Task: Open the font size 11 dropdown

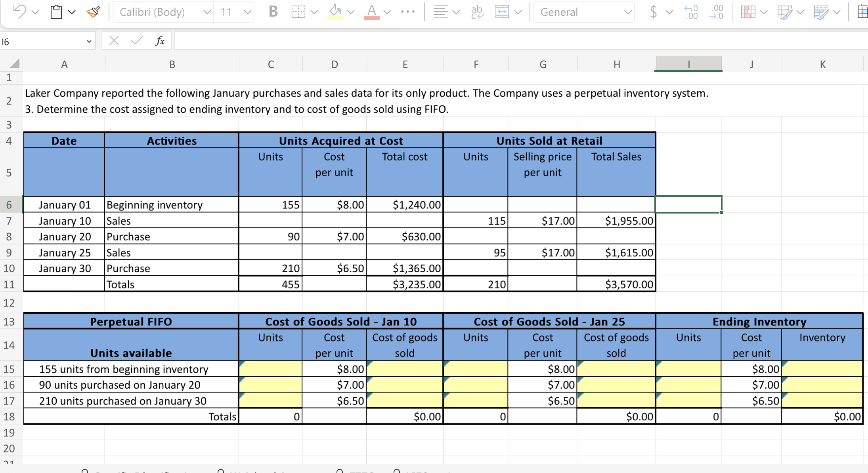Action: tap(247, 12)
